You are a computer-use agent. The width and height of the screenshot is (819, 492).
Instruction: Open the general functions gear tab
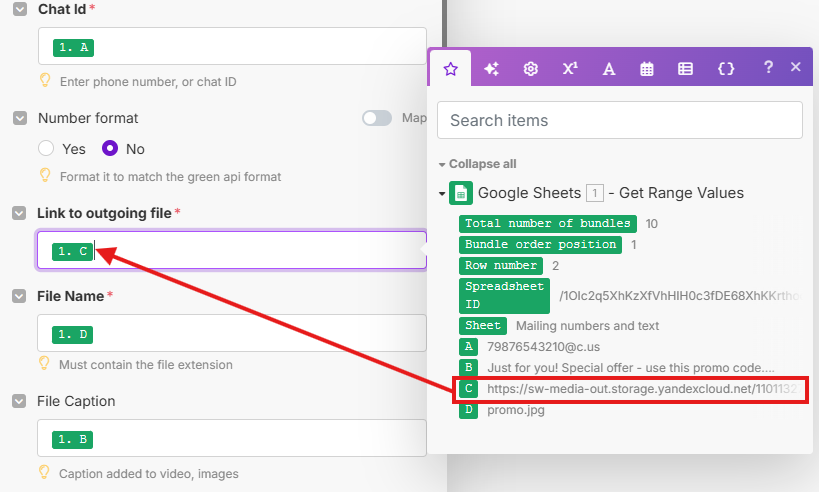pyautogui.click(x=531, y=69)
